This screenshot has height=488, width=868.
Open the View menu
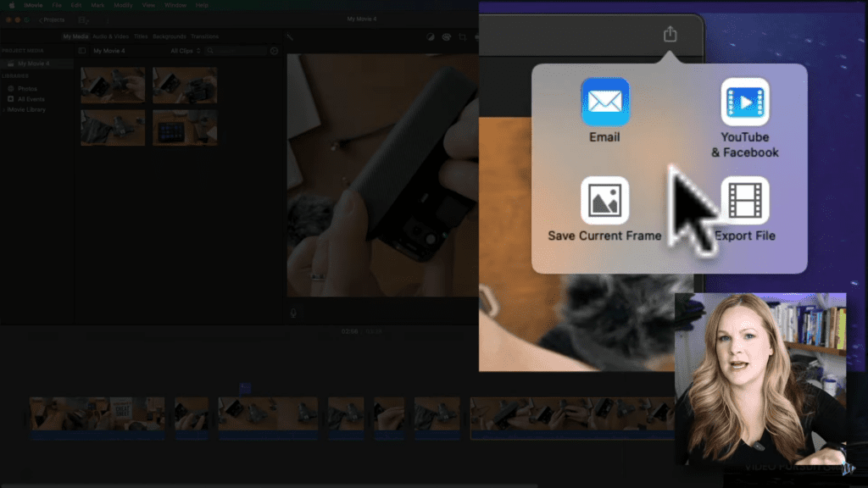coord(148,5)
